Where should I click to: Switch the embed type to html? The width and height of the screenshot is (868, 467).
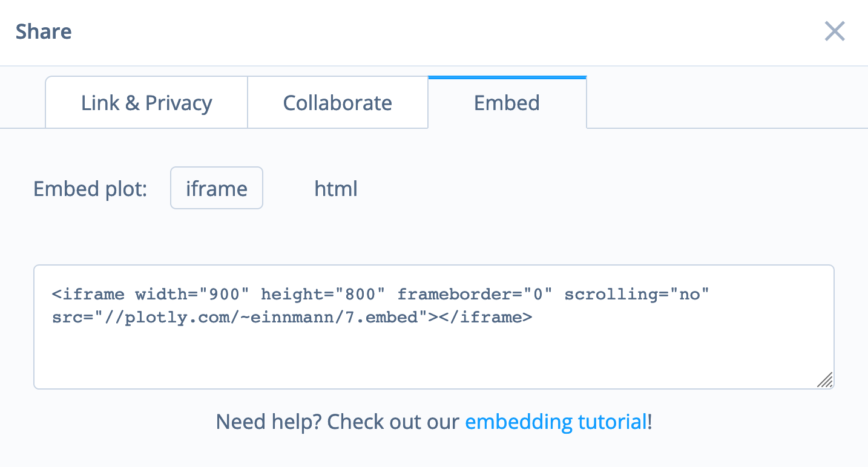(x=336, y=188)
